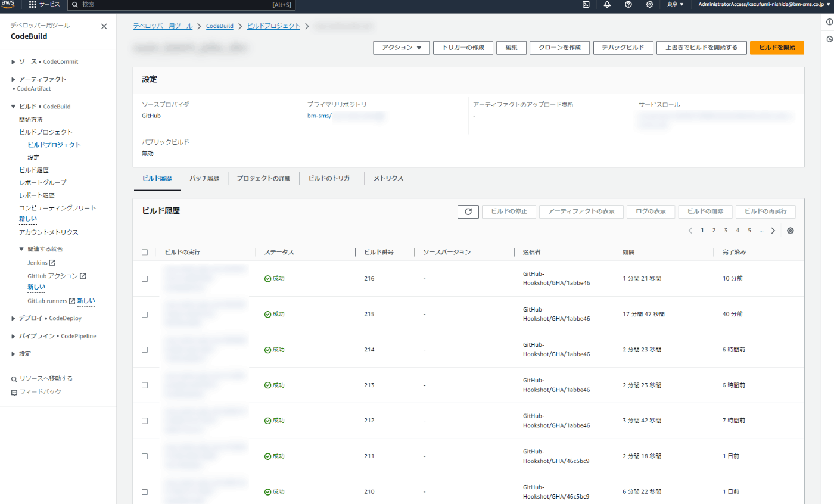
Task: Select the checkbox for build 210
Action: [x=145, y=492]
